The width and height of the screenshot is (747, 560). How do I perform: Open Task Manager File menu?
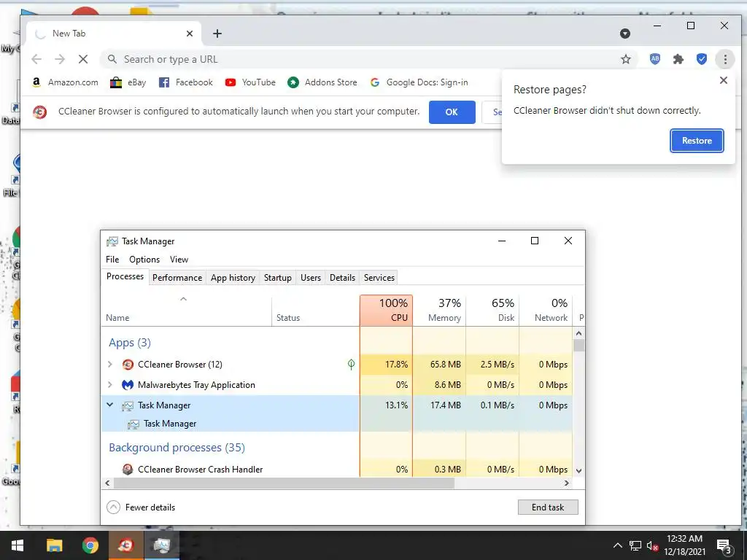[x=112, y=260]
